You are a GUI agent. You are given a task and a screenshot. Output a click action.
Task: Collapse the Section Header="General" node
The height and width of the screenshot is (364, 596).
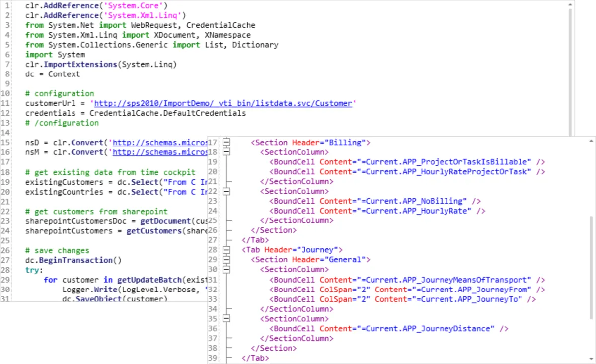click(227, 260)
